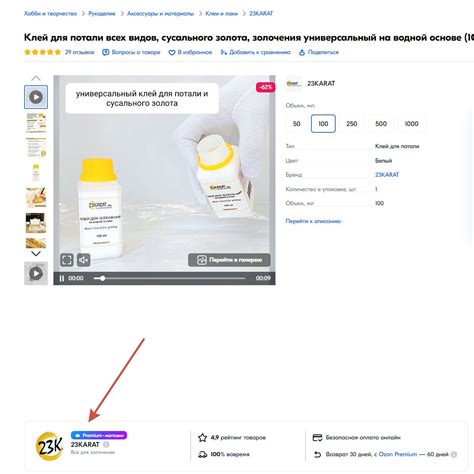The height and width of the screenshot is (474, 474).
Task: Open the 23KARAT breadcrumb link
Action: tap(261, 14)
